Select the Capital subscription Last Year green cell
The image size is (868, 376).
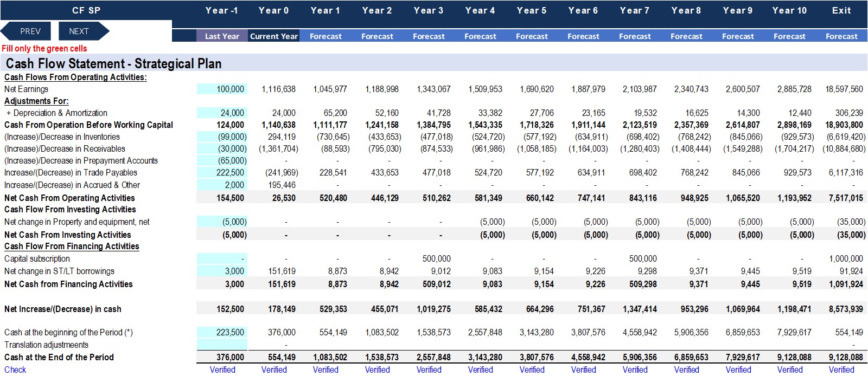[x=222, y=258]
